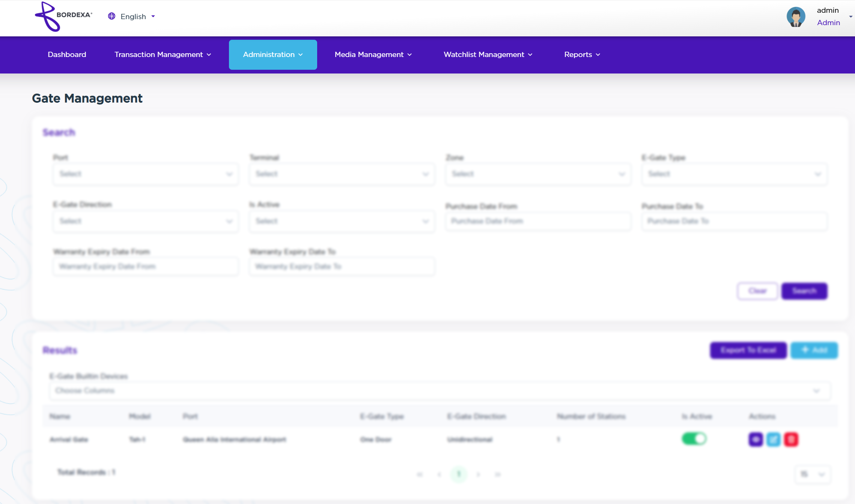Viewport: 855px width, 504px height.
Task: Click the admin user avatar
Action: pyautogui.click(x=796, y=17)
